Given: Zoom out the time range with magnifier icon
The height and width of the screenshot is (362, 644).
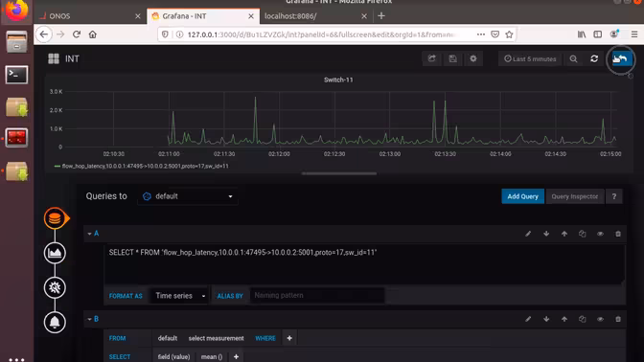Looking at the screenshot, I should point(573,59).
